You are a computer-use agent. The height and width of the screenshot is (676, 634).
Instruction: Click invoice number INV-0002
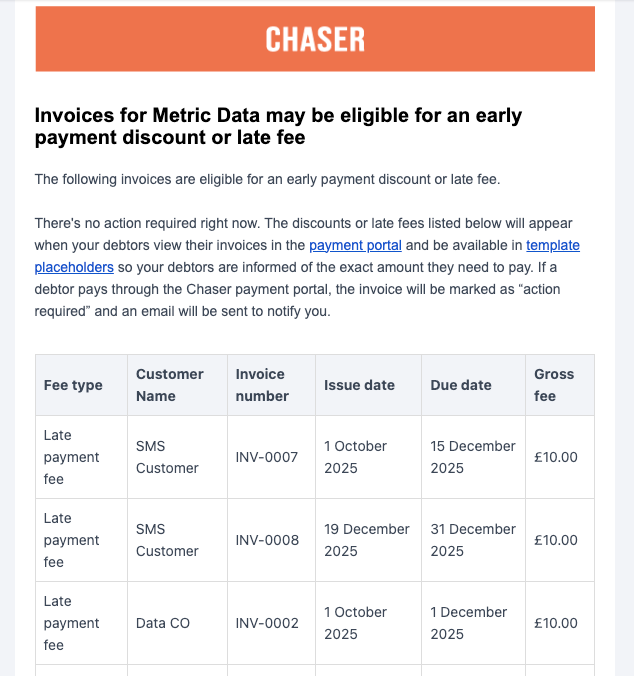click(267, 623)
